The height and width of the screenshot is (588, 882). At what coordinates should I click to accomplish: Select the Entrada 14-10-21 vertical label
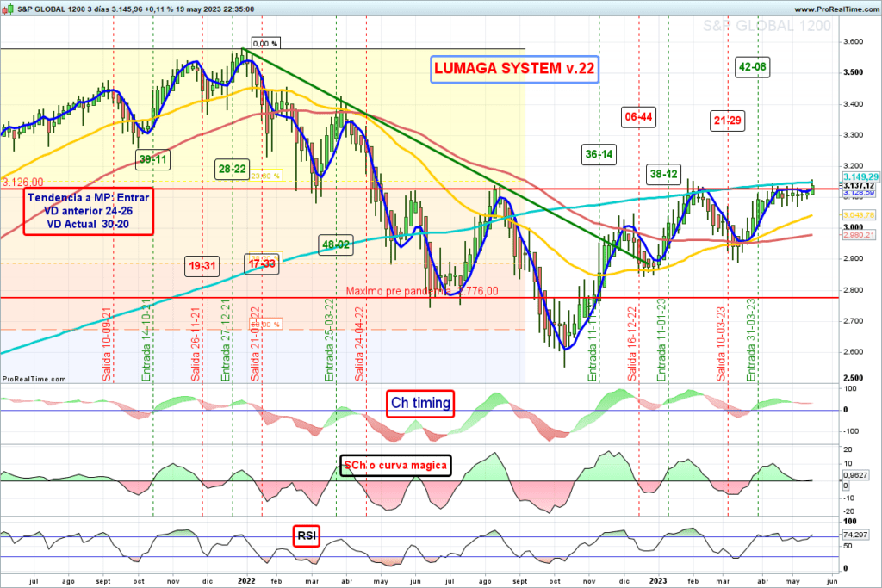(146, 341)
